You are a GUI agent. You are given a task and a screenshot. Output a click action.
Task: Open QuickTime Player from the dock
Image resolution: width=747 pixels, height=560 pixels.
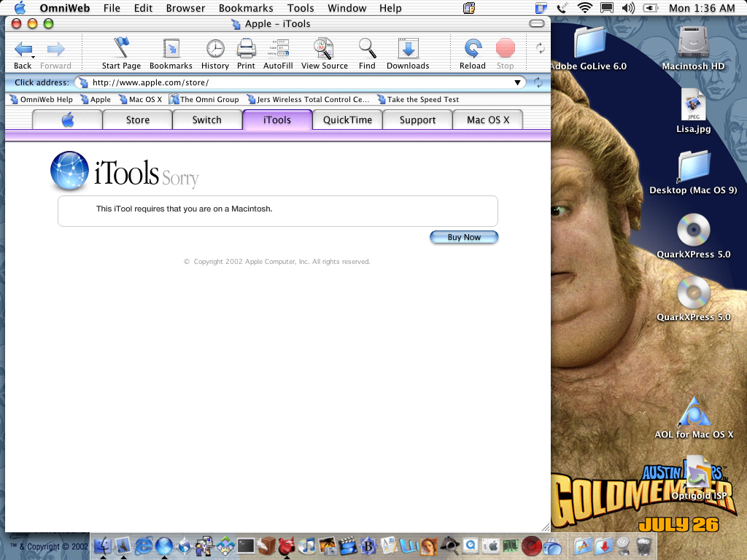point(471,545)
